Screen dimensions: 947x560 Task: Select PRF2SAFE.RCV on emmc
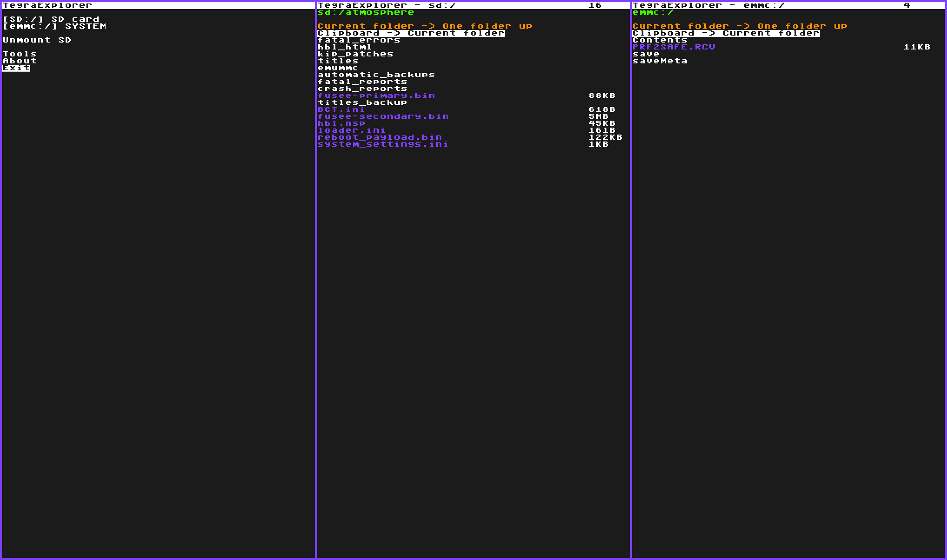pyautogui.click(x=674, y=46)
